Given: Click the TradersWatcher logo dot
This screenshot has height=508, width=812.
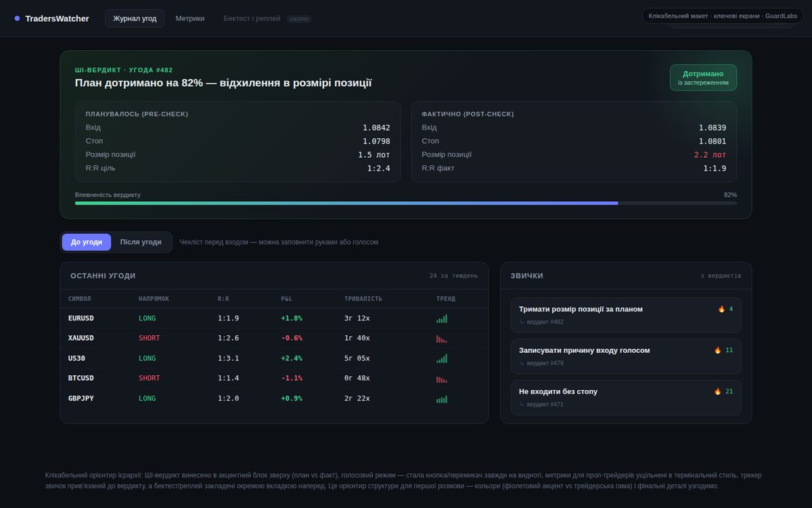Looking at the screenshot, I should pos(17,18).
